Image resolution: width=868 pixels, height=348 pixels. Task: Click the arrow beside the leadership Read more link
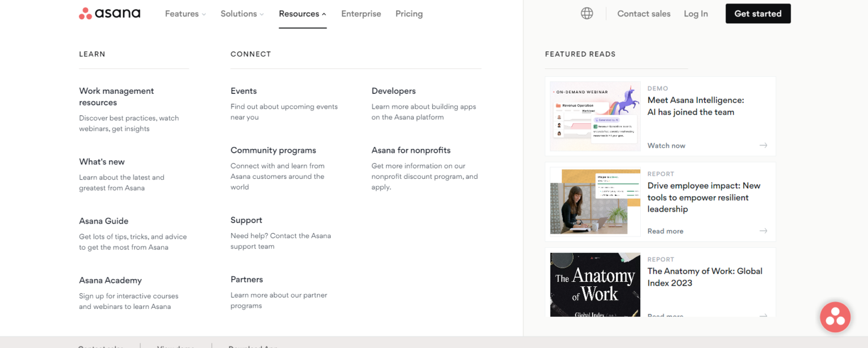(x=763, y=231)
